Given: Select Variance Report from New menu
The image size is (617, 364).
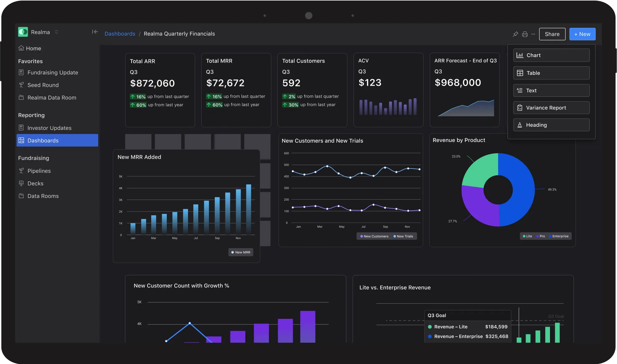Looking at the screenshot, I should [551, 108].
